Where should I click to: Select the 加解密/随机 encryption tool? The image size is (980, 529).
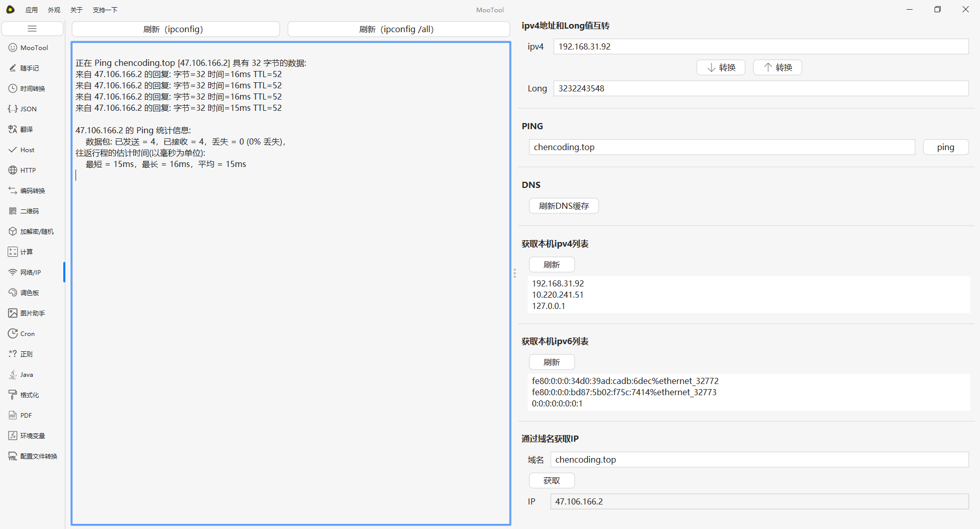point(36,231)
